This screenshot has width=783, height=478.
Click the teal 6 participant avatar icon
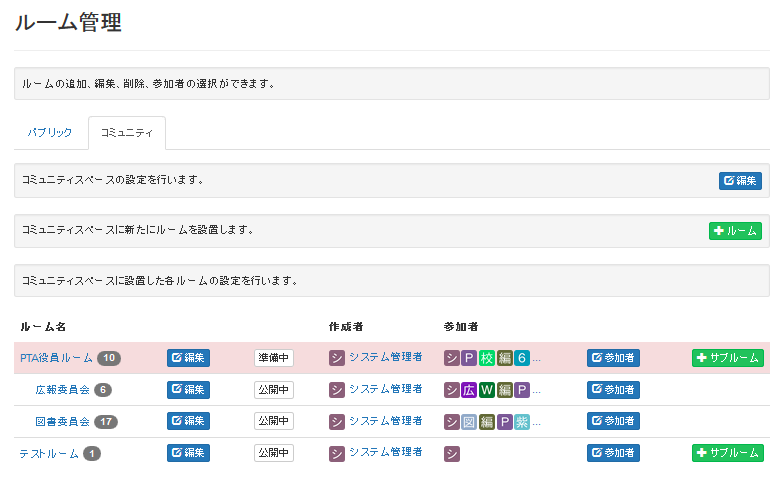522,358
